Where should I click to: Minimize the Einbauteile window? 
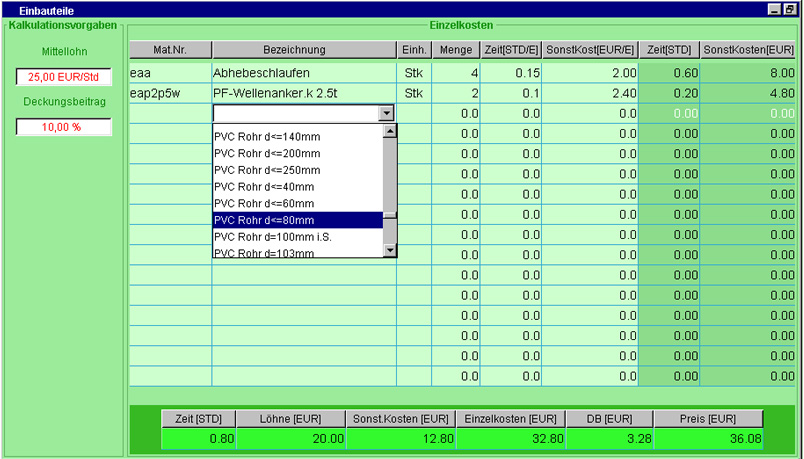click(x=774, y=8)
